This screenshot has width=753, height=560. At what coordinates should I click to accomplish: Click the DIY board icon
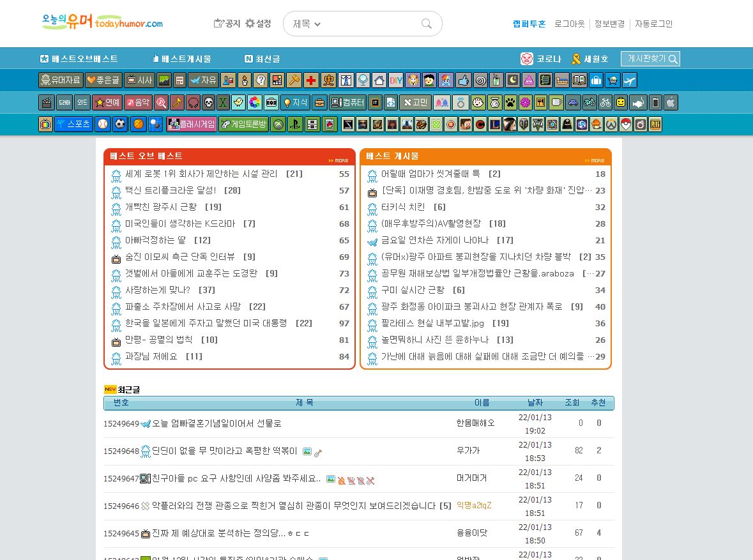396,80
